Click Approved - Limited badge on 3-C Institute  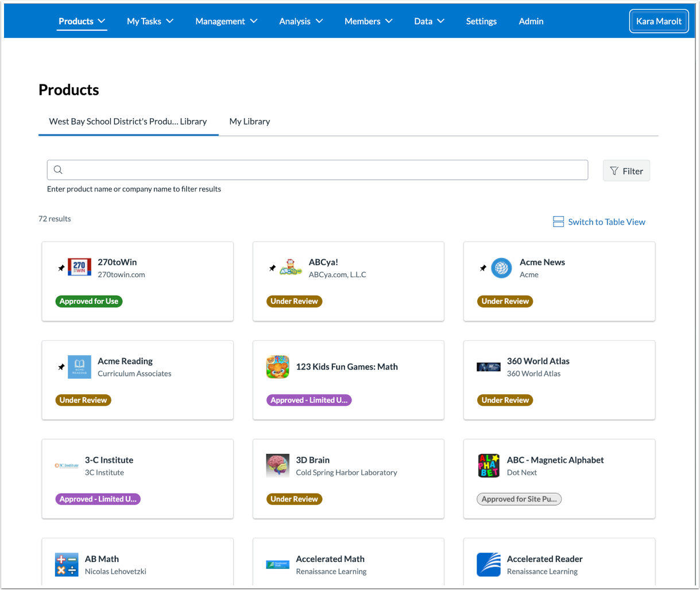coord(98,499)
